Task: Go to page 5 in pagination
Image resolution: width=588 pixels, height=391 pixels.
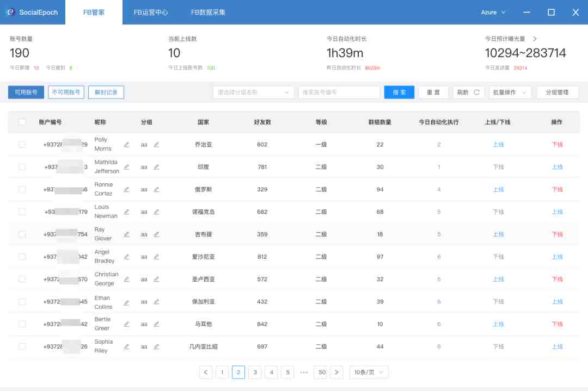Action: click(x=287, y=373)
